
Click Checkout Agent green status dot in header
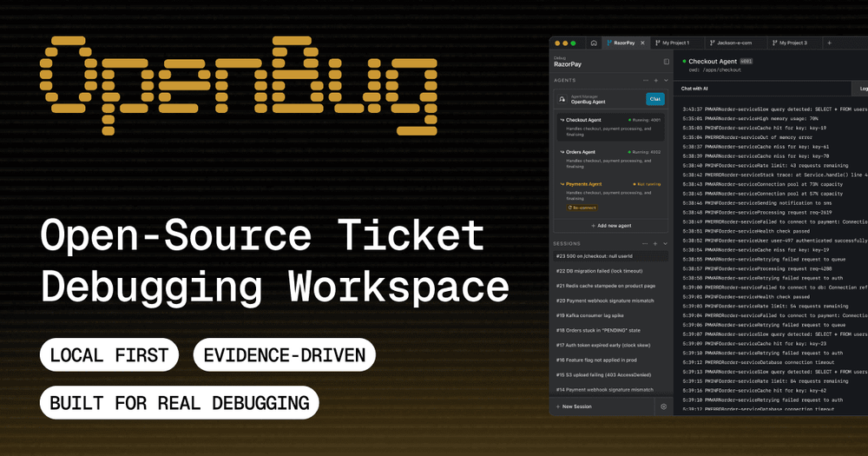click(x=684, y=62)
